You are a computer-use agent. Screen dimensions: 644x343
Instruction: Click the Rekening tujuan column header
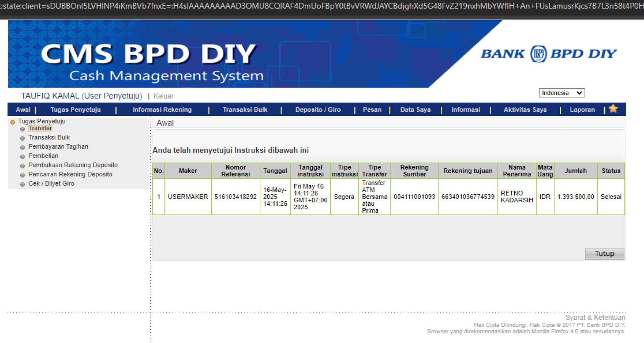[x=468, y=171]
